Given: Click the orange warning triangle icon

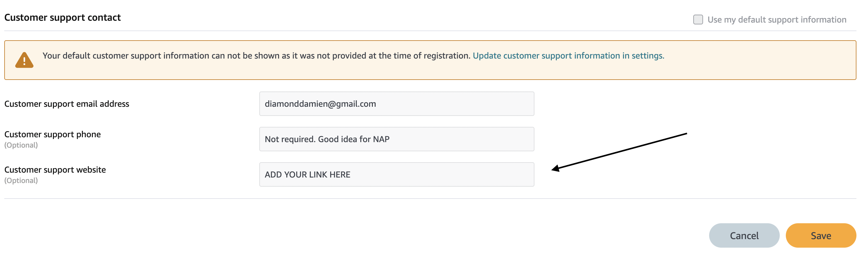Looking at the screenshot, I should pyautogui.click(x=24, y=60).
